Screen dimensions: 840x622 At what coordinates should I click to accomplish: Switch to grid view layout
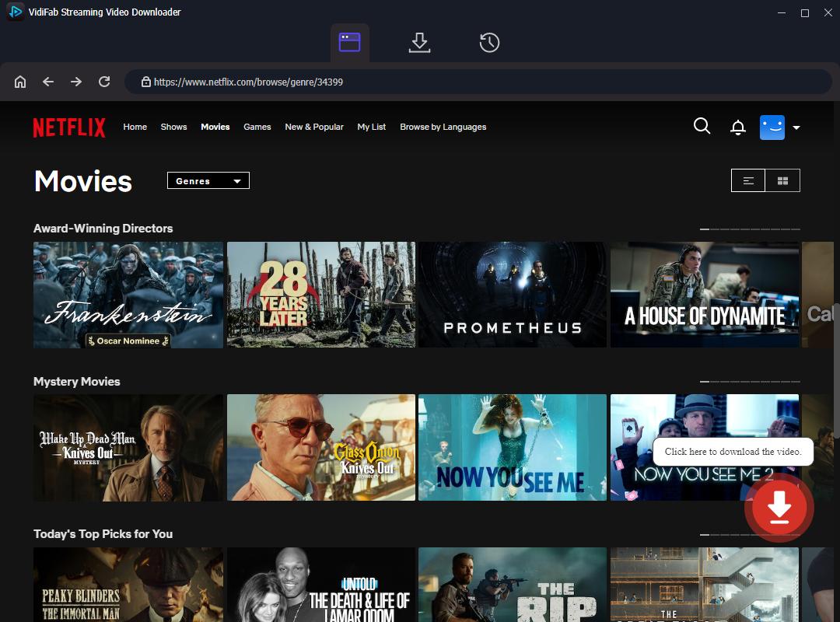pos(783,180)
